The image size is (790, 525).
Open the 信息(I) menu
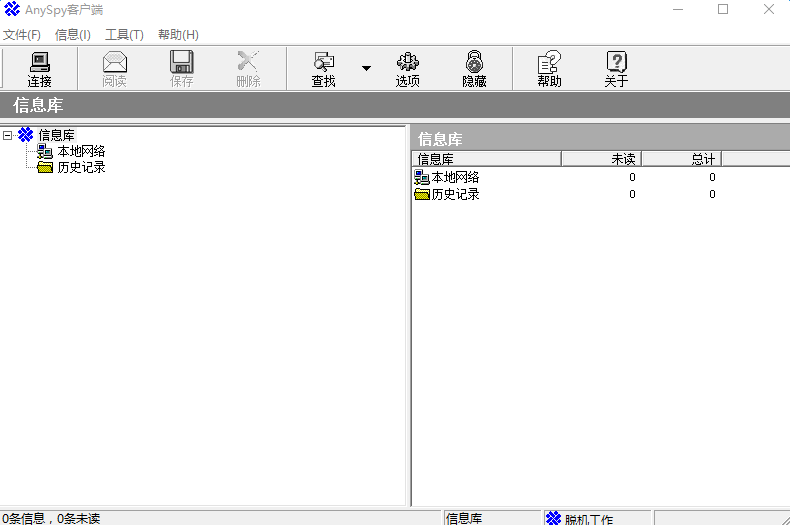coord(73,35)
